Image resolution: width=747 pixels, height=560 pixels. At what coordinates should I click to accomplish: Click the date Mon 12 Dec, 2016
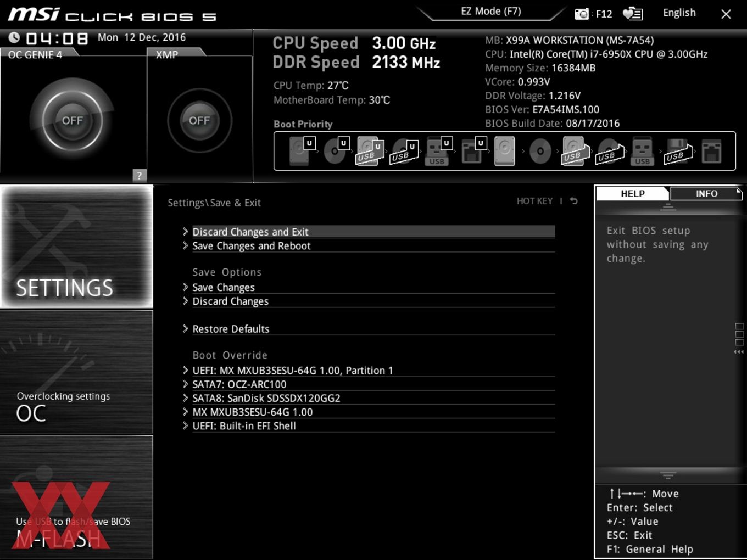tap(142, 37)
